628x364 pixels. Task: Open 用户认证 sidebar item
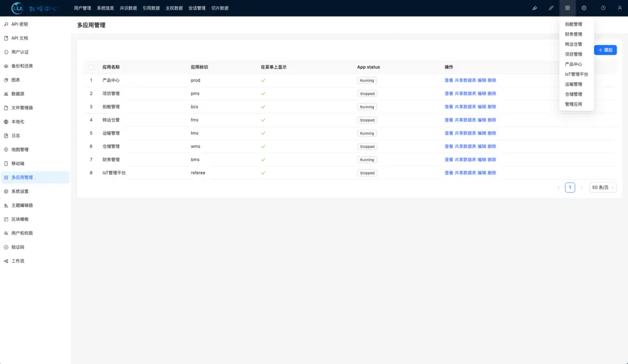coord(35,52)
